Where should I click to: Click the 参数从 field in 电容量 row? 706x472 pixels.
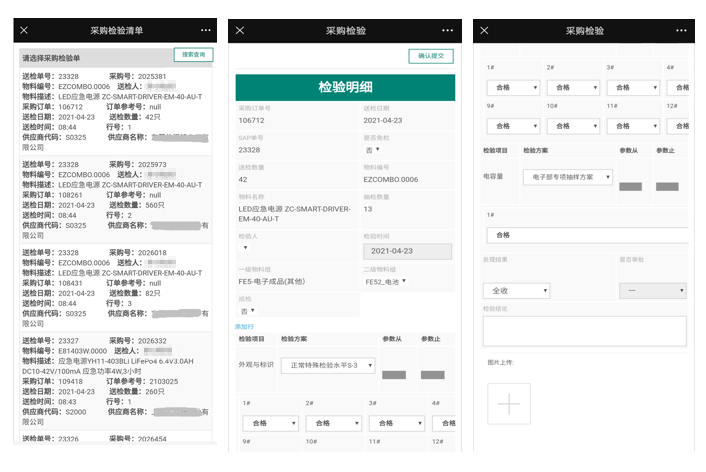(x=630, y=187)
